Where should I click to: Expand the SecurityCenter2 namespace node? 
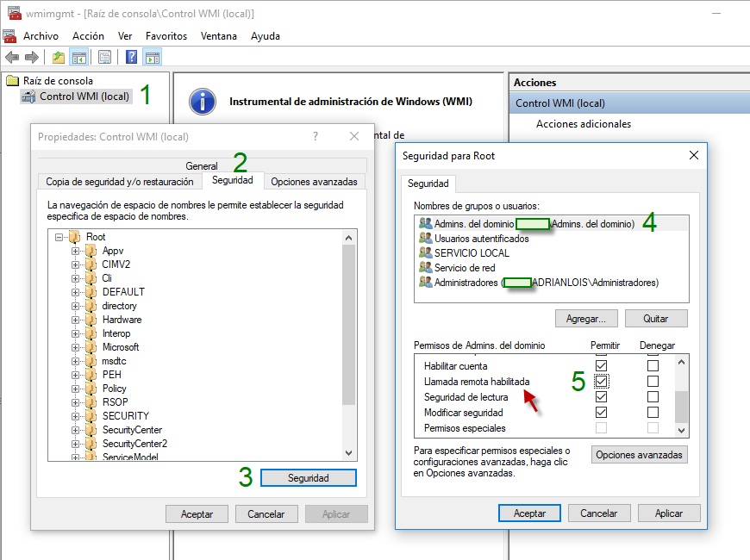(x=75, y=444)
